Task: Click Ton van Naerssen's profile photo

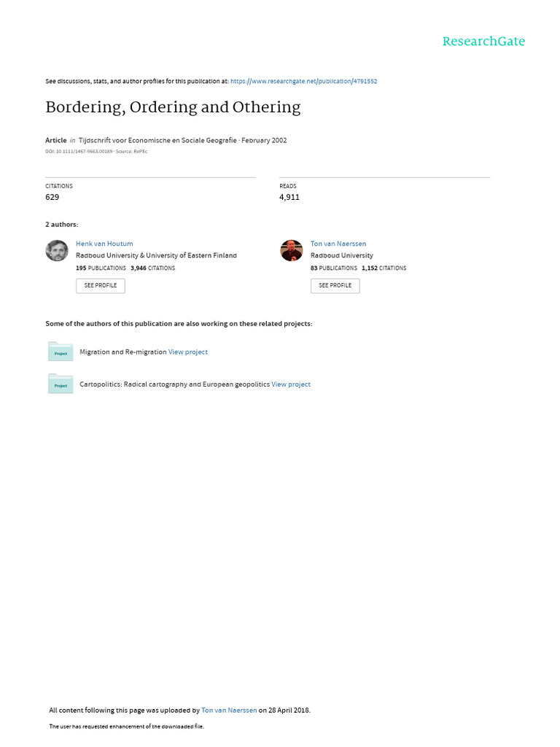Action: [x=292, y=251]
